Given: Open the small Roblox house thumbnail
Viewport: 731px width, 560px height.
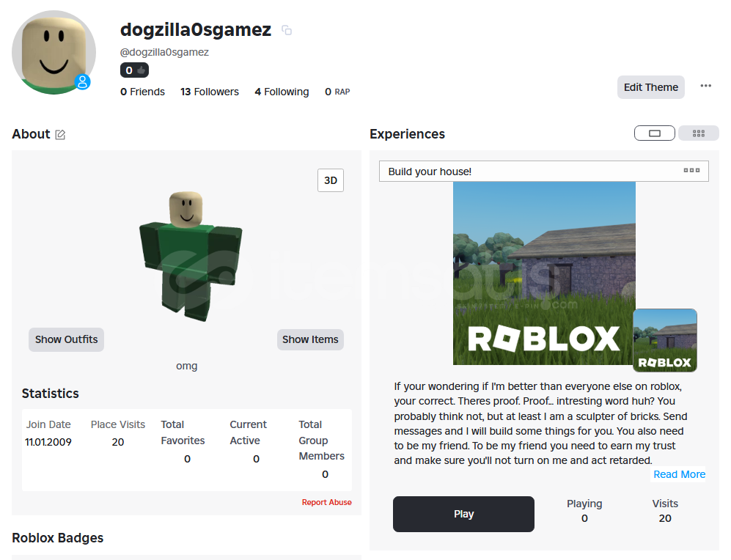Looking at the screenshot, I should [665, 340].
